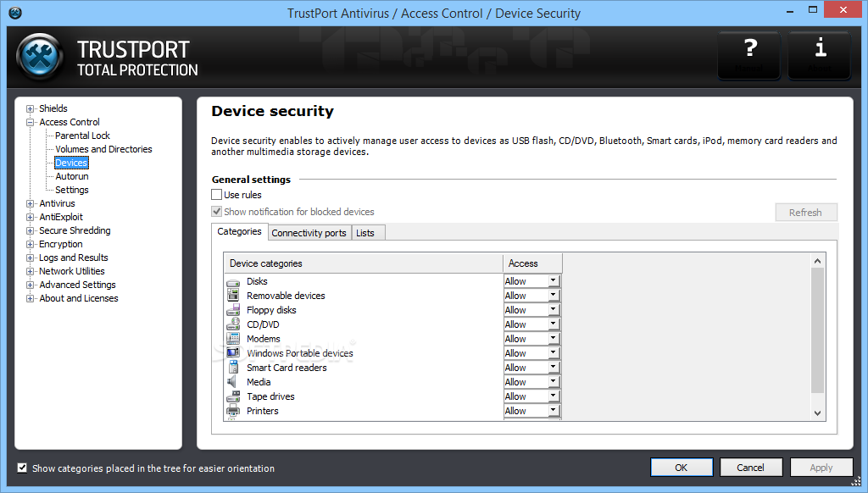Expand the AntiExploit tree node
The width and height of the screenshot is (868, 493).
(x=30, y=218)
